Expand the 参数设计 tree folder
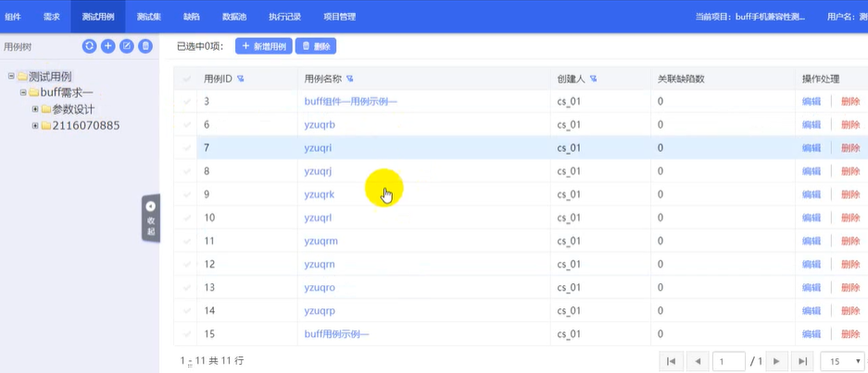 (35, 109)
